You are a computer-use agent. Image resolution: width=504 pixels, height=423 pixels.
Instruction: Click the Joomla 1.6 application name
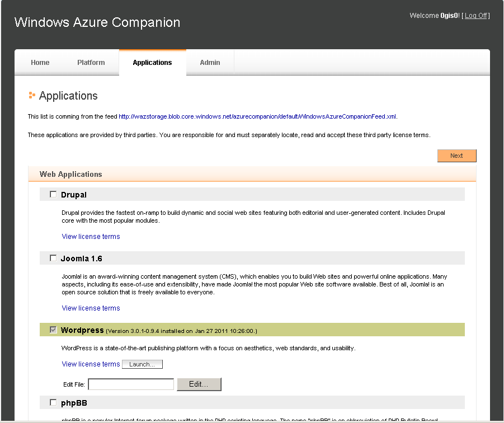[81, 258]
